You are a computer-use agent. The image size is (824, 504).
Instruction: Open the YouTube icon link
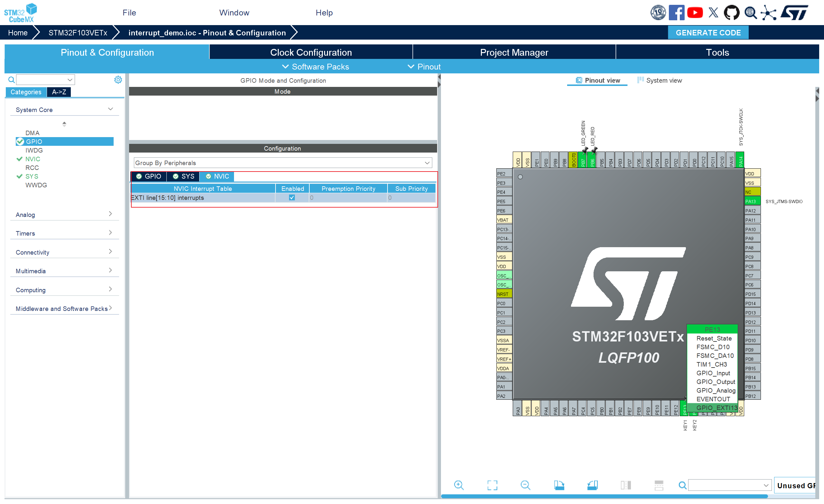[x=695, y=13]
